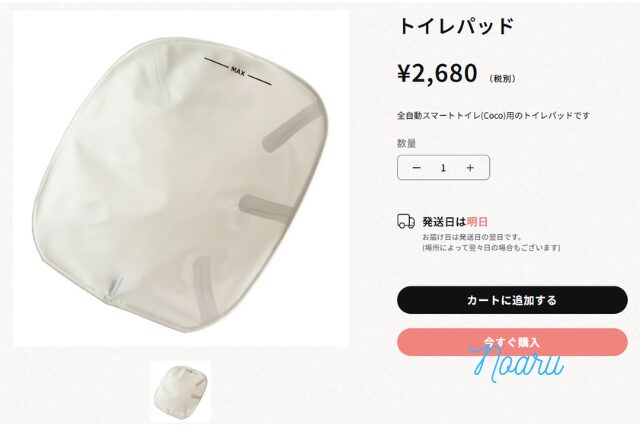This screenshot has width=640, height=427.
Task: Buy now with the 今すぐ購入 button
Action: [x=512, y=342]
